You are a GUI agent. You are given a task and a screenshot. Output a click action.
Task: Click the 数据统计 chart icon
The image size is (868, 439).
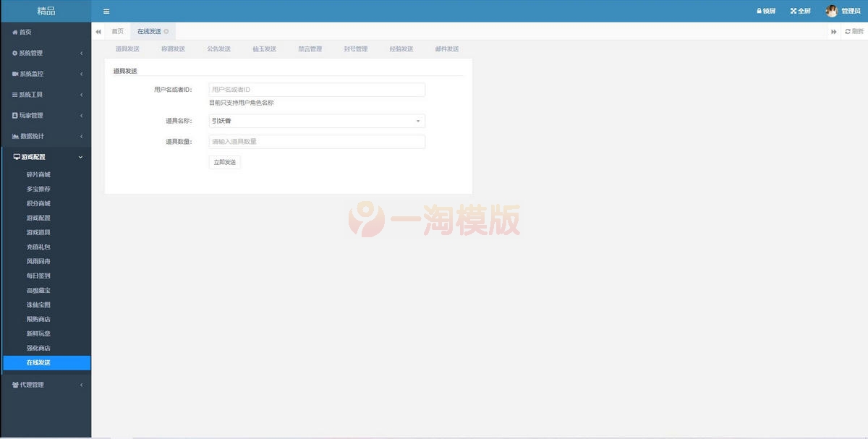click(17, 136)
